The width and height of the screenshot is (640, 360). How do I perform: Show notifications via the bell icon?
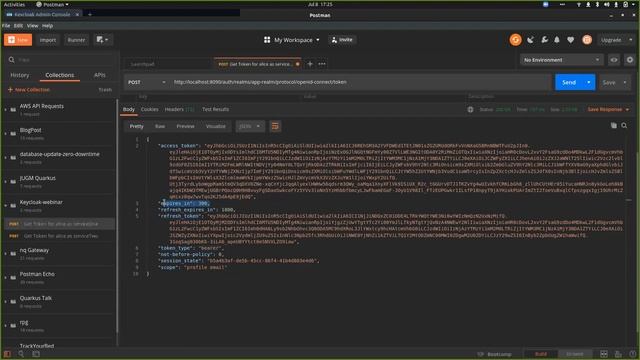[557, 40]
